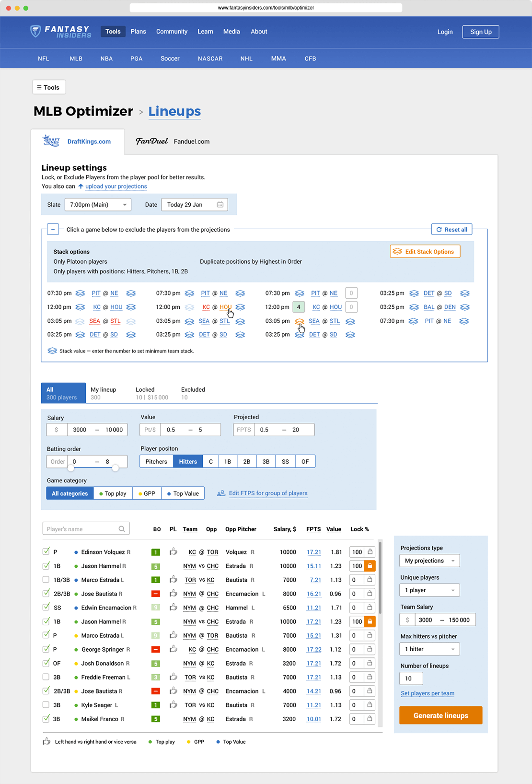
Task: Click stack icon right of BAL @ DEN
Action: pyautogui.click(x=464, y=307)
